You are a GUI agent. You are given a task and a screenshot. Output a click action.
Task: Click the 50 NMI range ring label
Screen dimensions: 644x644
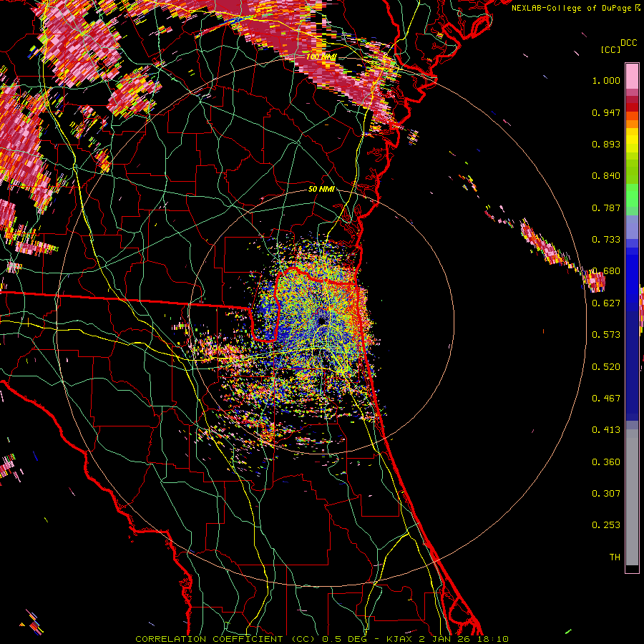[321, 190]
